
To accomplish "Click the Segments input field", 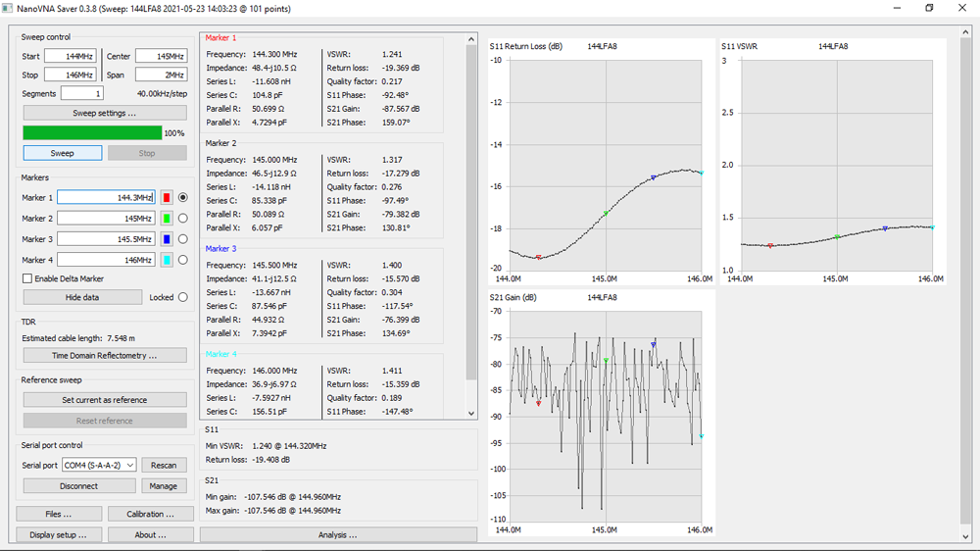I will [82, 93].
